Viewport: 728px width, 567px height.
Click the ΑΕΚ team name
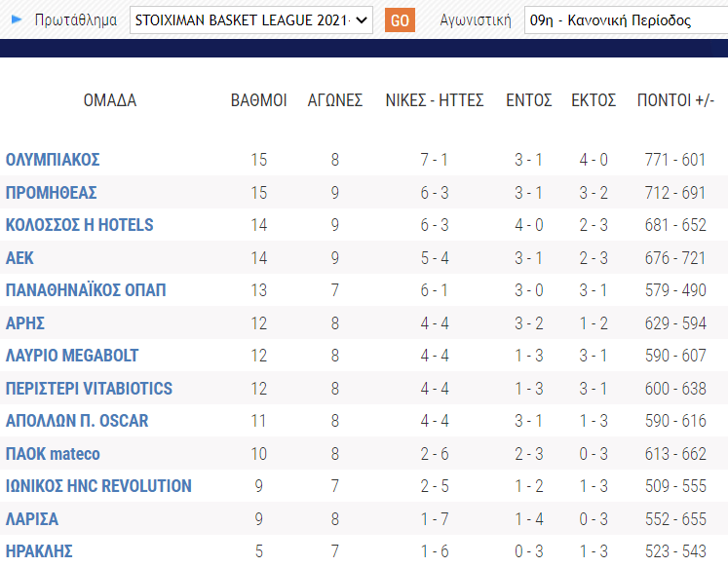(20, 258)
